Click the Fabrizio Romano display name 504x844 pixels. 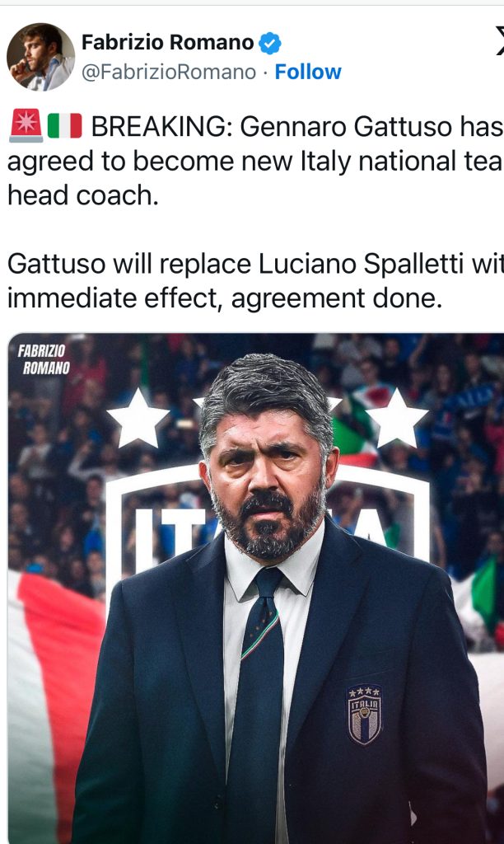167,42
